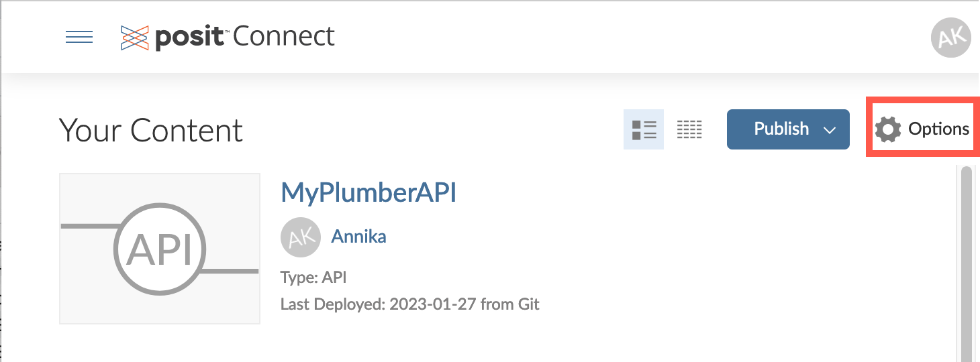Image resolution: width=980 pixels, height=362 pixels.
Task: Click the 'Last Deployed' date line
Action: [x=409, y=304]
